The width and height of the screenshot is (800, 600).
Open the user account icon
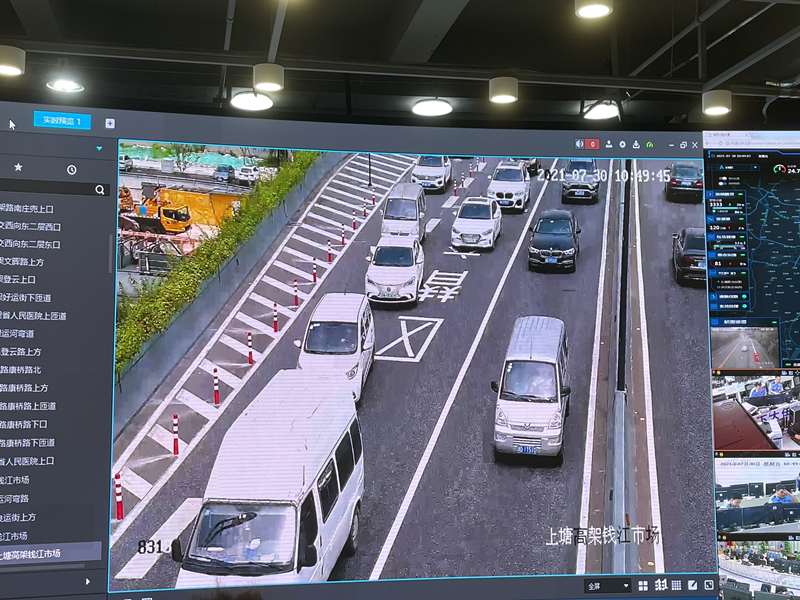coord(609,144)
